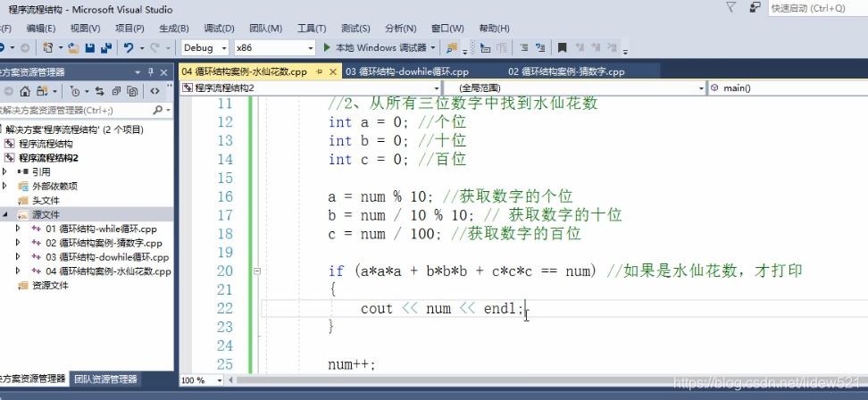Image resolution: width=868 pixels, height=400 pixels.
Task: Open the 工具(T) menu
Action: point(312,29)
